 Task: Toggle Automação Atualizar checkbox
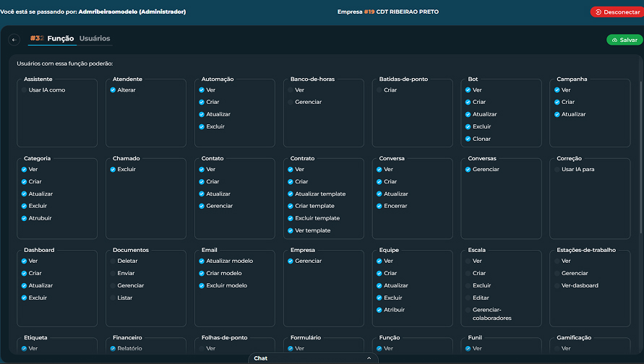pyautogui.click(x=202, y=115)
